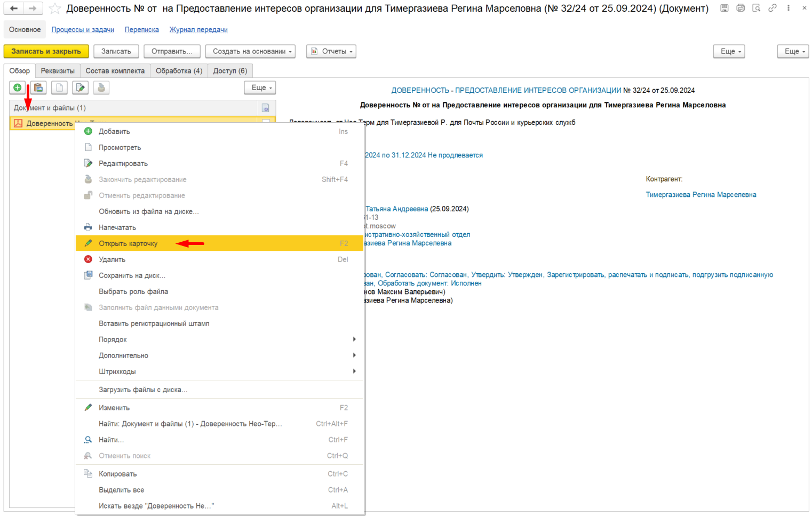Click the Отправить… button
This screenshot has height=516, width=812.
coord(172,51)
